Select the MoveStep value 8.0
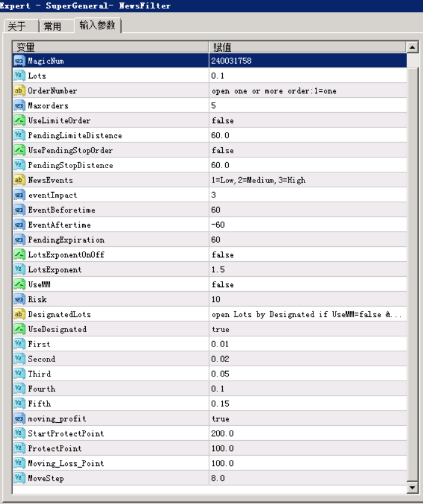The width and height of the screenshot is (423, 504). point(218,478)
